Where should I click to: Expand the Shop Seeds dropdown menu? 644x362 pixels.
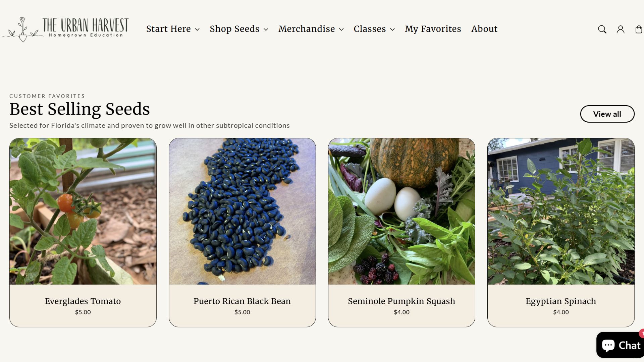coord(239,29)
